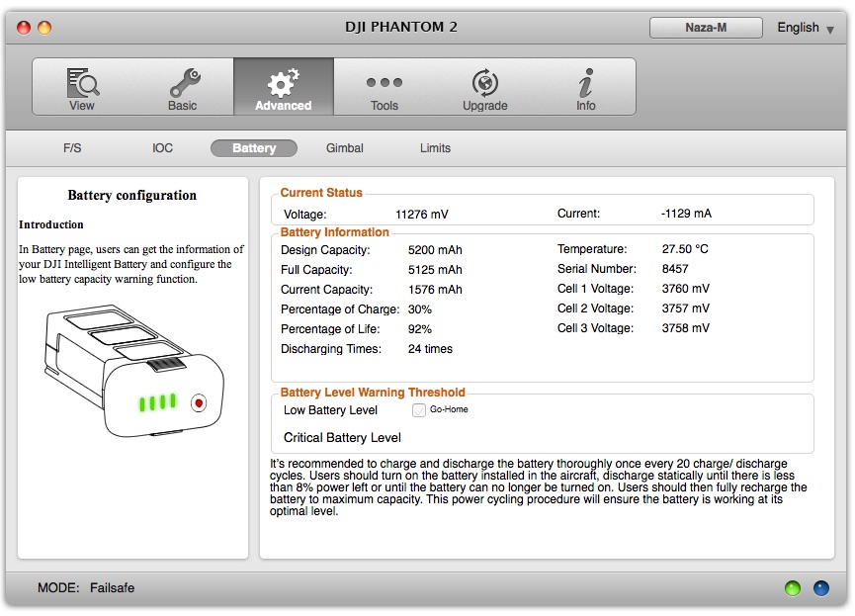Click the Battery configuration heading

coord(132,196)
